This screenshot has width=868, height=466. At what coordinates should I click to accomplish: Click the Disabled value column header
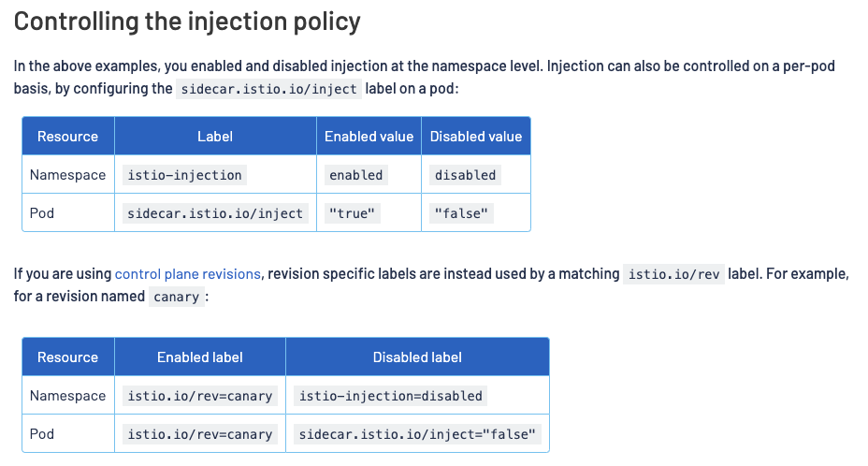476,137
